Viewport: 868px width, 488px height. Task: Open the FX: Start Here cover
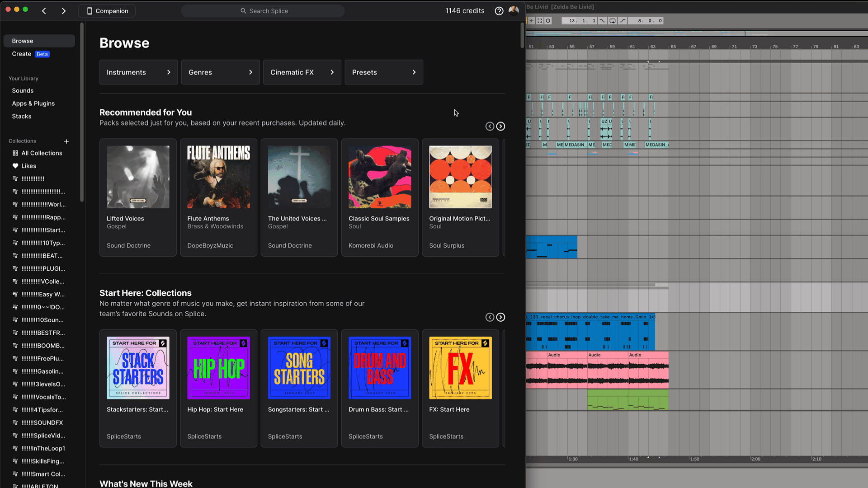[460, 368]
